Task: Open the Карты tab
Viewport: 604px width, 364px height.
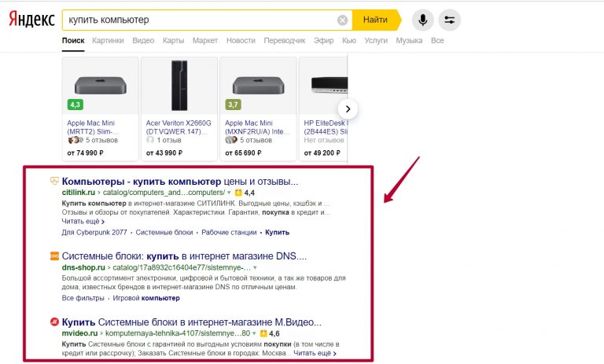Action: [x=173, y=40]
